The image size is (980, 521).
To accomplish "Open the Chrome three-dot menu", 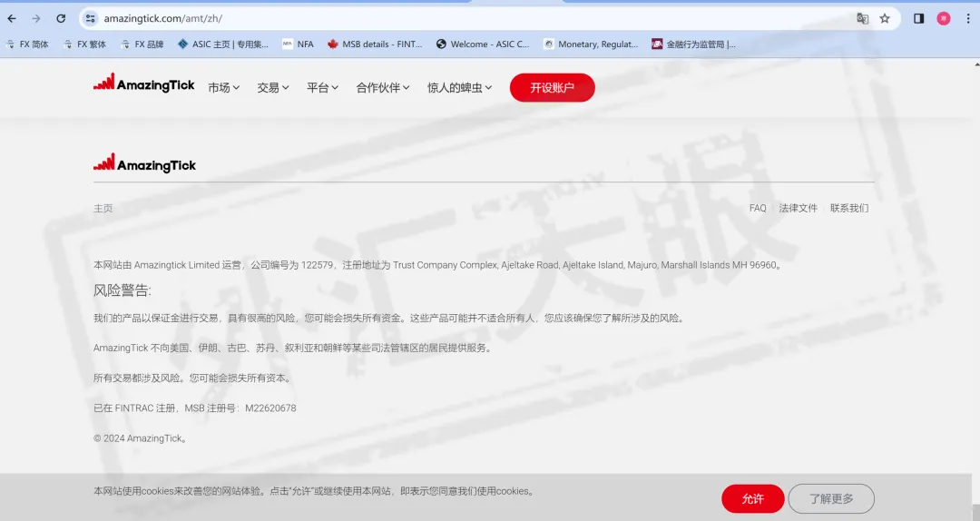I will (x=968, y=19).
